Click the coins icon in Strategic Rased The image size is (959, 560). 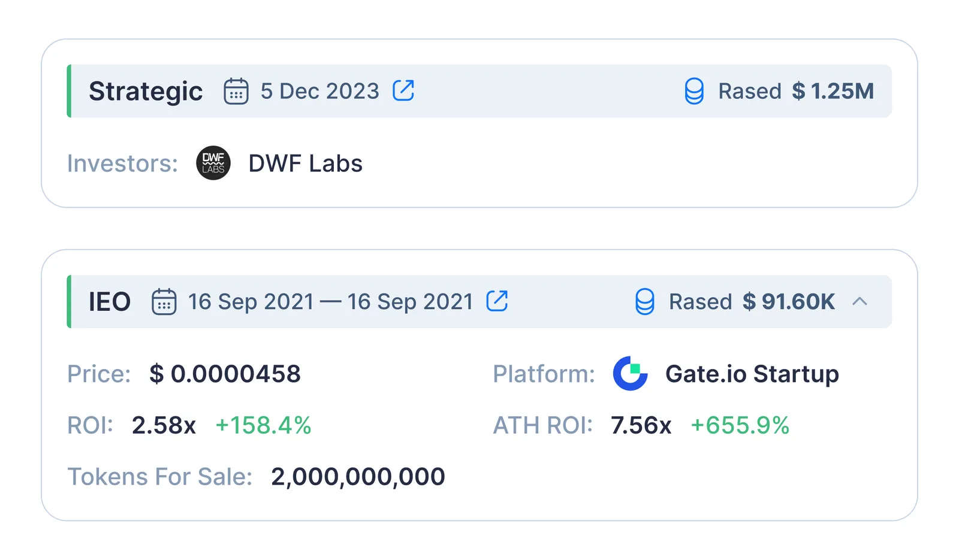click(694, 91)
